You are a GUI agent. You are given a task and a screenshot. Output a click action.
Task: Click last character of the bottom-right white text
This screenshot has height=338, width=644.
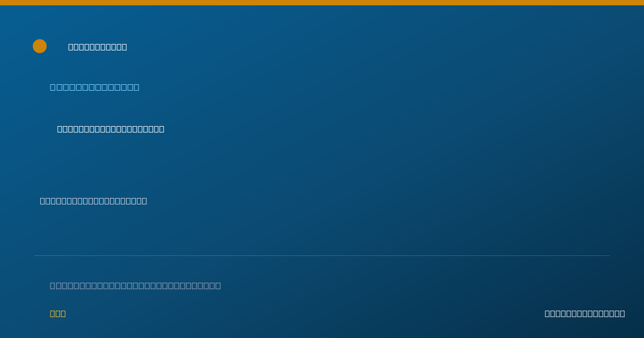click(623, 314)
